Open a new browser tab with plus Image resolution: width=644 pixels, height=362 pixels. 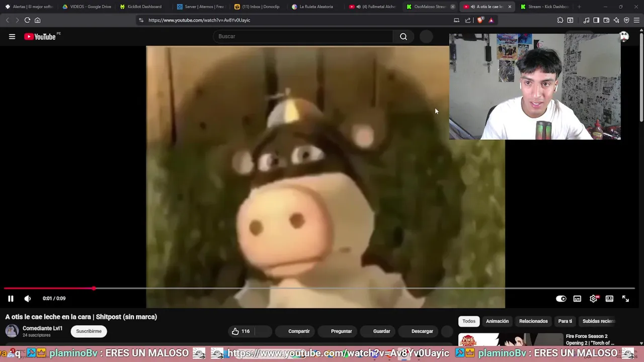pyautogui.click(x=579, y=7)
